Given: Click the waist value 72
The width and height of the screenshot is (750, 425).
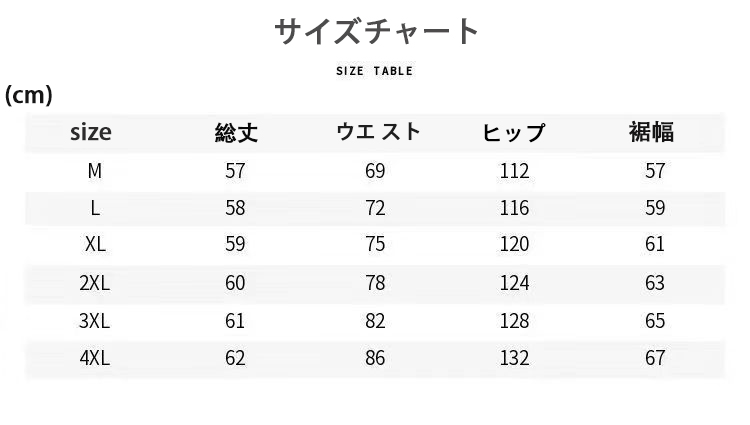Looking at the screenshot, I should click(x=375, y=208).
